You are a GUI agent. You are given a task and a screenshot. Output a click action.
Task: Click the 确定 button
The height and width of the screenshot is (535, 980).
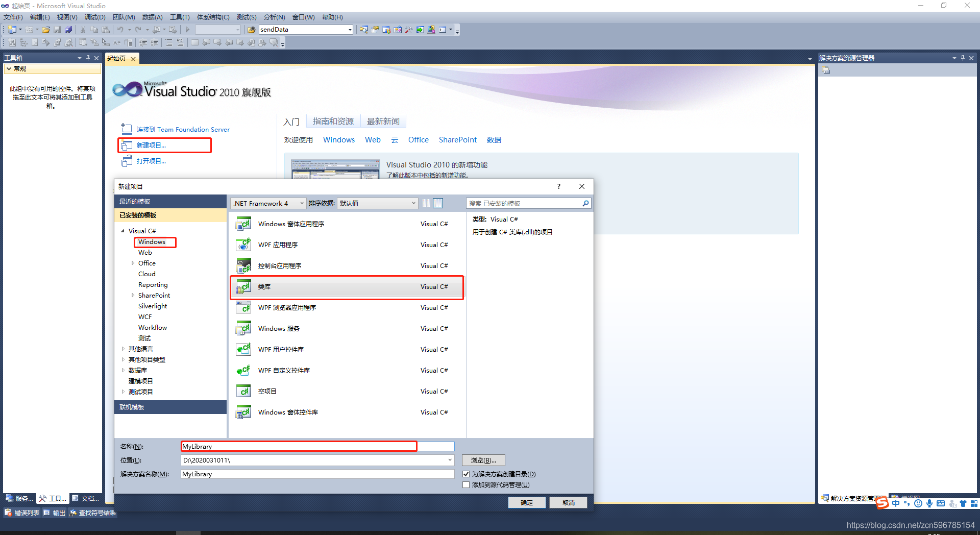pos(527,503)
